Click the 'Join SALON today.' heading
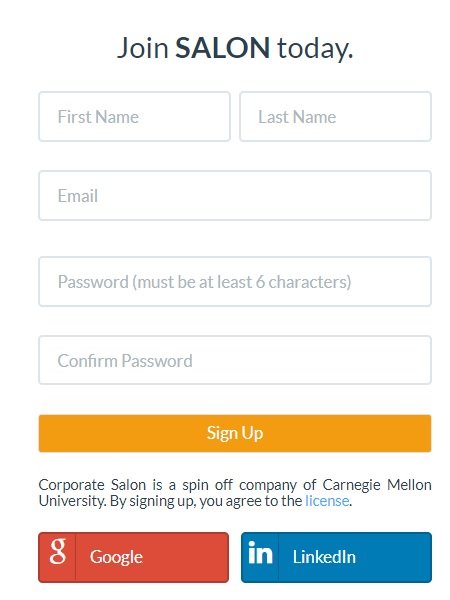Image resolution: width=450 pixels, height=600 pixels. pyautogui.click(x=235, y=49)
